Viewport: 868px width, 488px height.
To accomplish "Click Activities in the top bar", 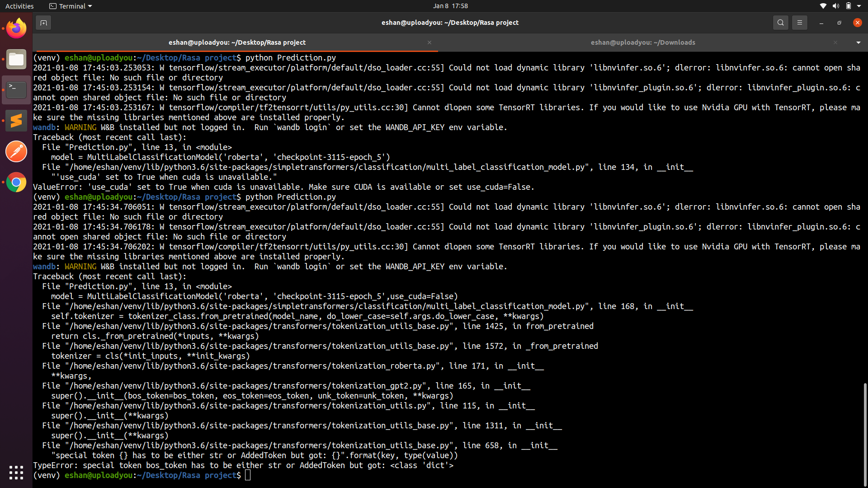I will (19, 6).
